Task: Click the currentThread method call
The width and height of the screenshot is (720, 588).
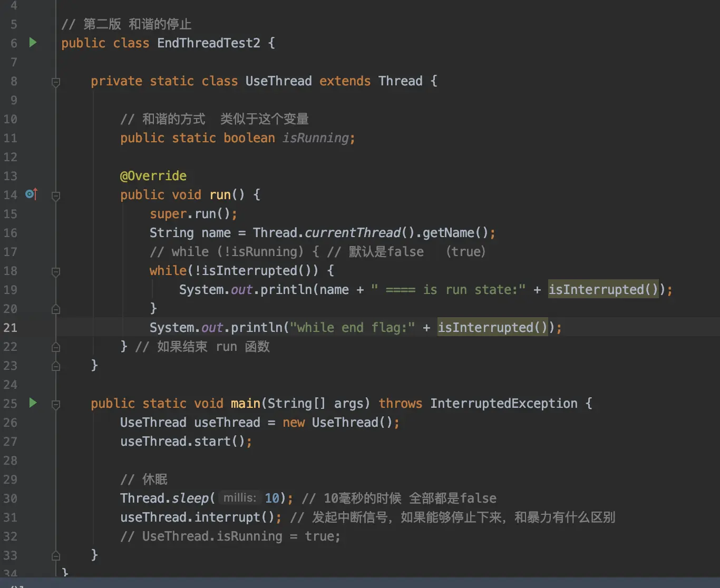Action: coord(353,232)
